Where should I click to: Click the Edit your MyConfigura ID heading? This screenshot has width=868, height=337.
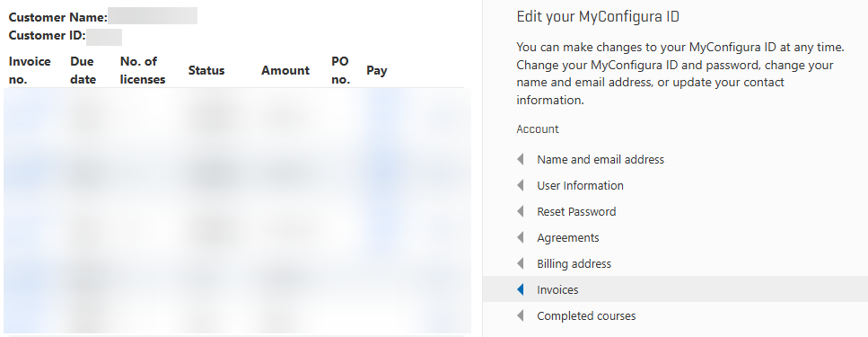[598, 17]
